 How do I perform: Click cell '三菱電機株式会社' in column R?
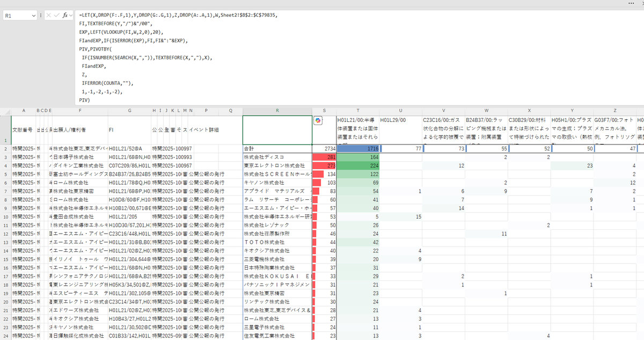point(277,259)
